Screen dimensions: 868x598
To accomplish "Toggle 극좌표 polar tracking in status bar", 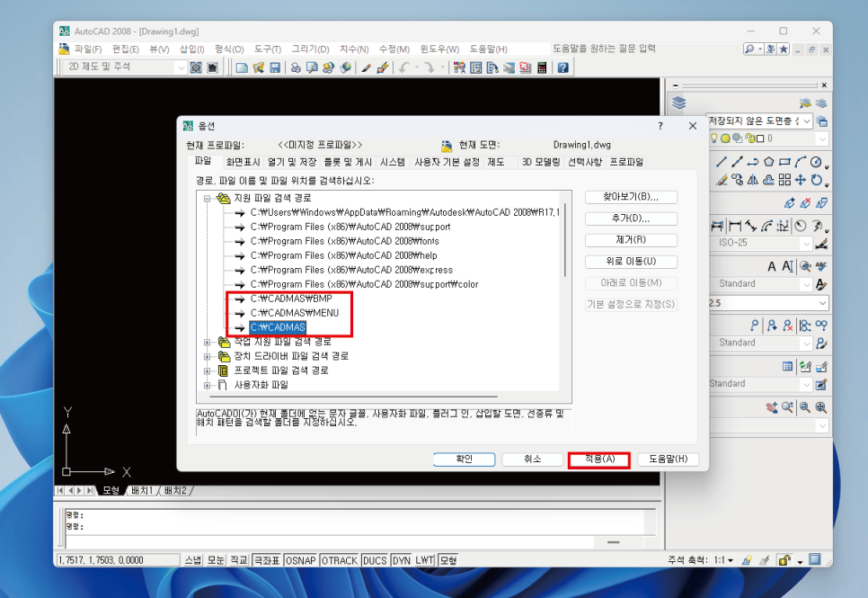I will click(x=266, y=560).
